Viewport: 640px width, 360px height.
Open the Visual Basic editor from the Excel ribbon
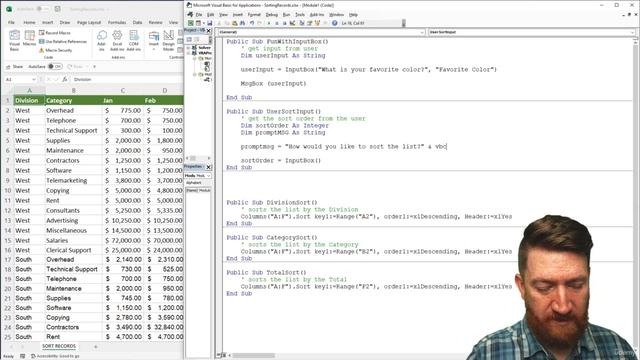14,40
